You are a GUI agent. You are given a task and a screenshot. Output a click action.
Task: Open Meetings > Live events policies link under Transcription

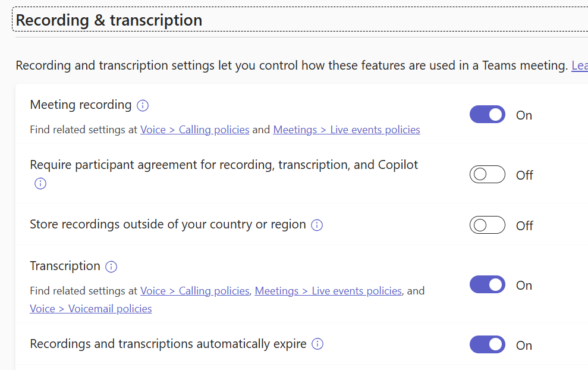[x=328, y=291]
